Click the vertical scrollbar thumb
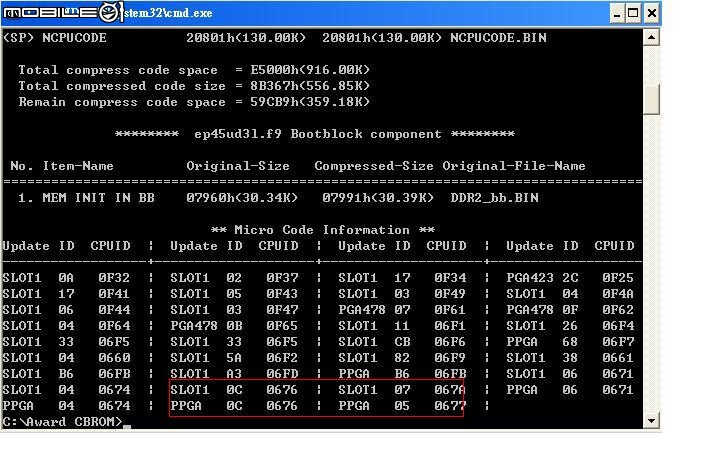Screen dimensions: 720x450 point(651,99)
